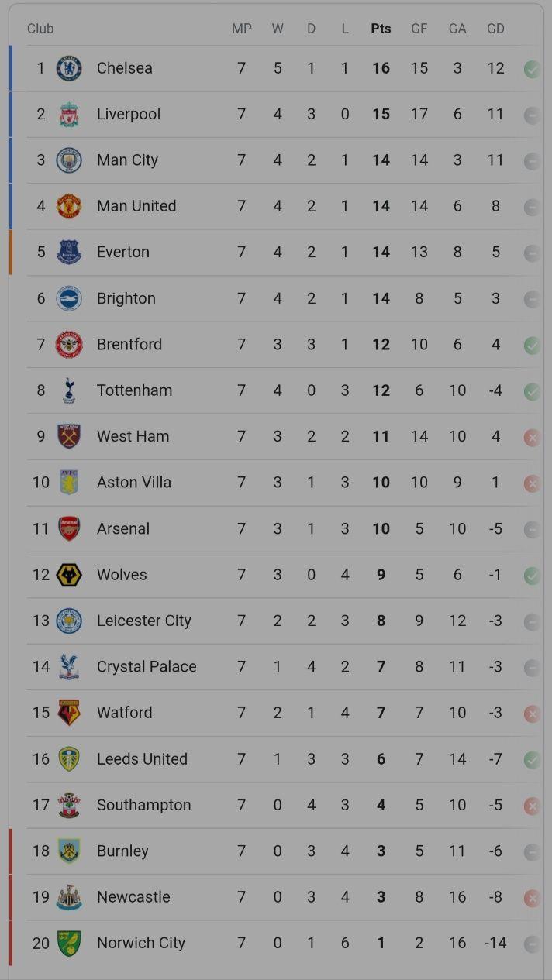Click the Man City crest icon
Screen dimensions: 552x980
coord(69,160)
